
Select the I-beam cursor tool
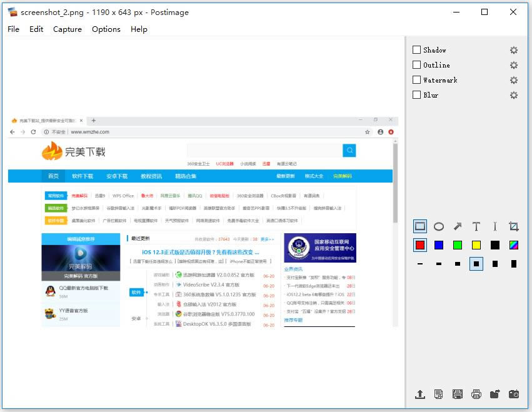pyautogui.click(x=495, y=226)
